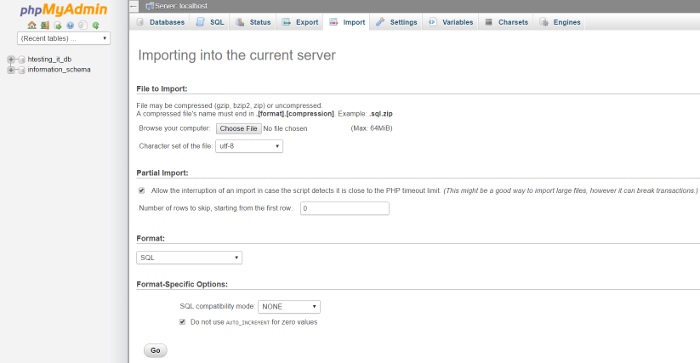Click the Home icon under phpMyAdmin logo

[32, 25]
